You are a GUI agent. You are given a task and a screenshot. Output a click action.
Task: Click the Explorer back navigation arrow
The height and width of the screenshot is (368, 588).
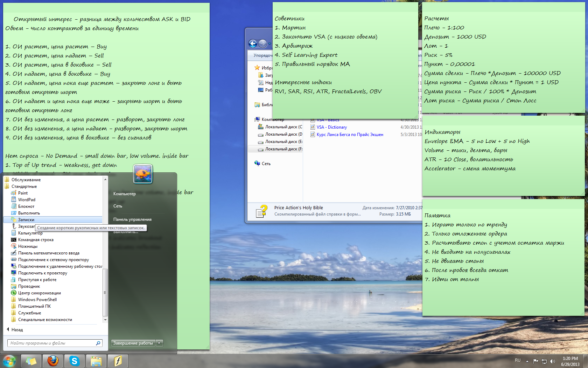(x=253, y=43)
